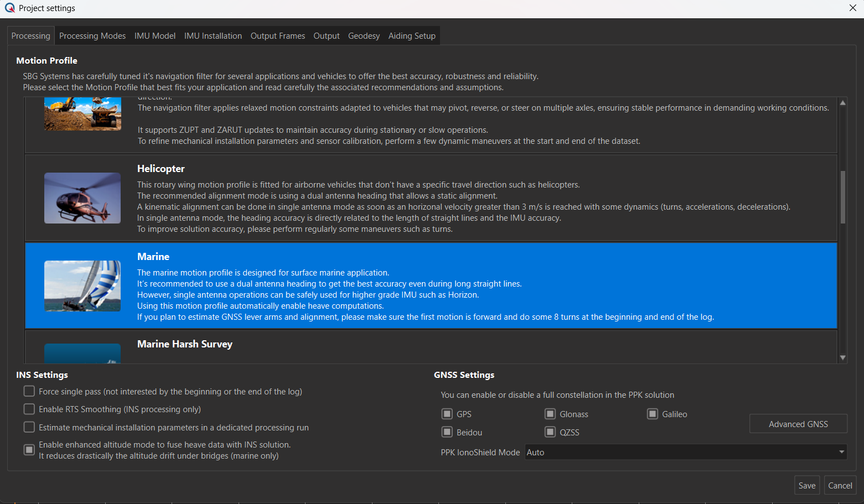This screenshot has height=504, width=864.
Task: Click the Marine sailboat thumbnail image
Action: point(82,286)
